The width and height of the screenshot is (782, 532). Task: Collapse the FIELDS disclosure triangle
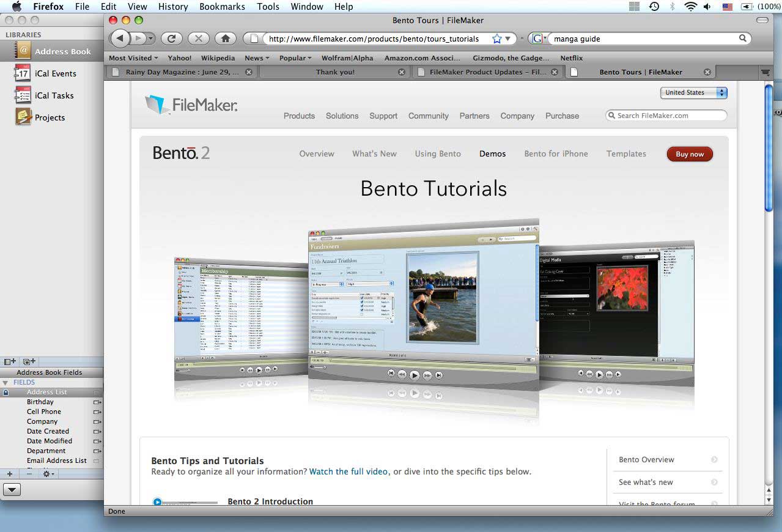click(x=6, y=383)
